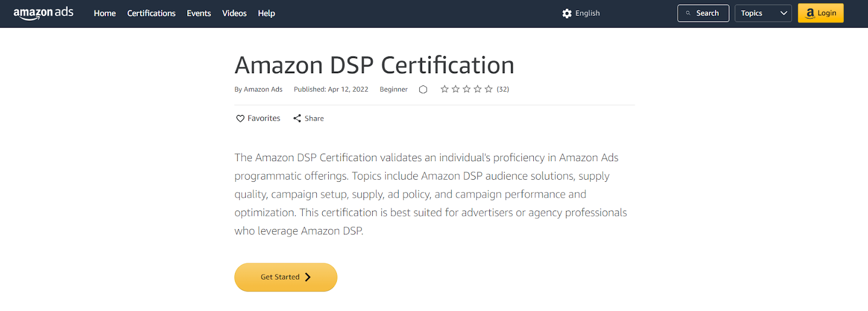Image resolution: width=868 pixels, height=311 pixels.
Task: Click the Amazon Ads logo
Action: pyautogui.click(x=43, y=13)
